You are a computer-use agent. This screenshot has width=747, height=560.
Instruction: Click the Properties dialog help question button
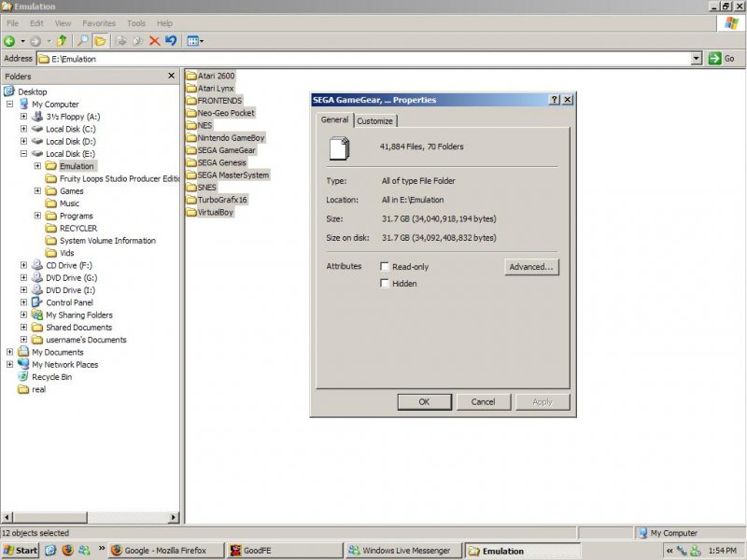[x=554, y=100]
